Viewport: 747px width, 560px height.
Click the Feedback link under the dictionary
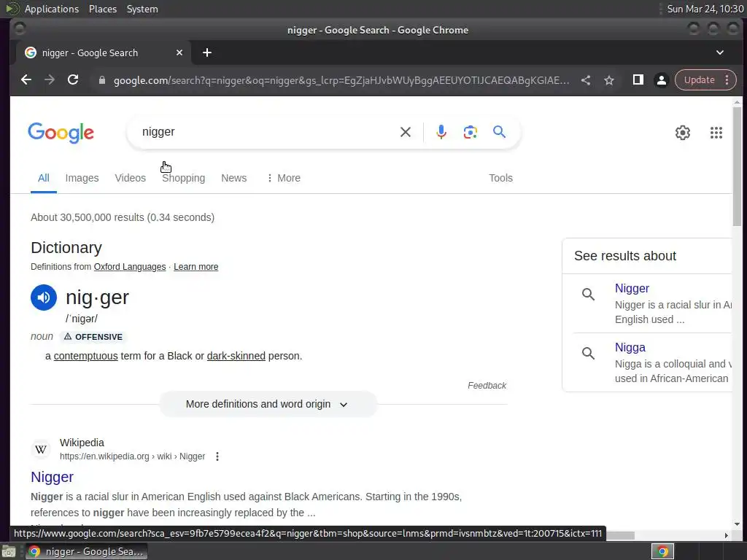coord(487,386)
